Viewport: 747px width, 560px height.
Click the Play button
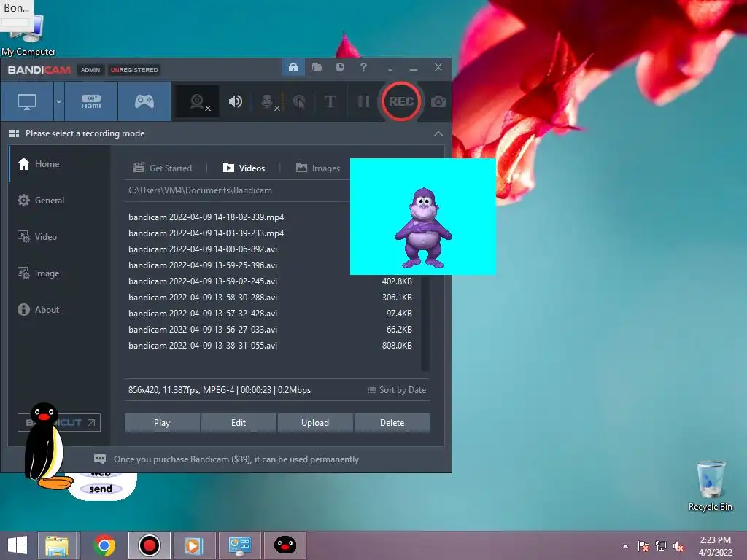coord(162,423)
